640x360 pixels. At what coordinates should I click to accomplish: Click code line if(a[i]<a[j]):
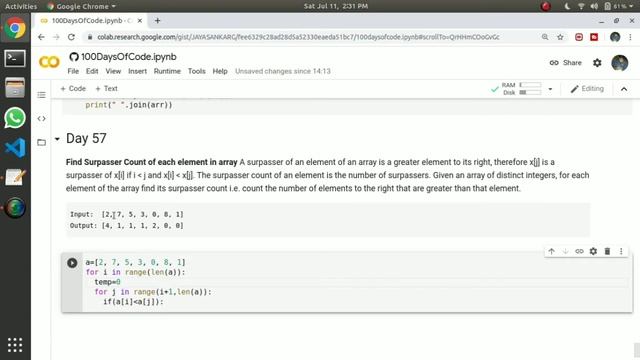tap(133, 302)
